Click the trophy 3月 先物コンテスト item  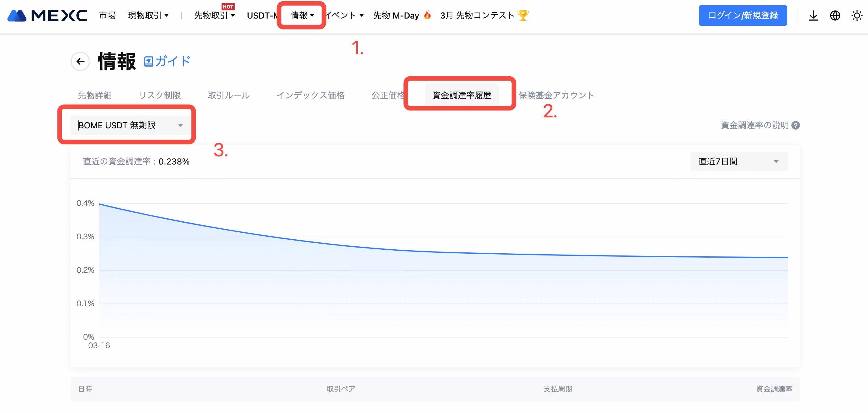click(484, 16)
